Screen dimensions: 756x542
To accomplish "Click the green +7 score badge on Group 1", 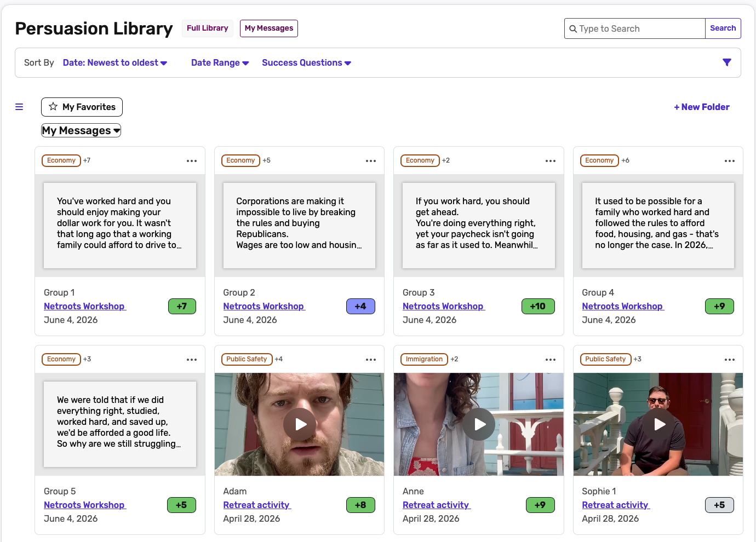I will click(182, 307).
